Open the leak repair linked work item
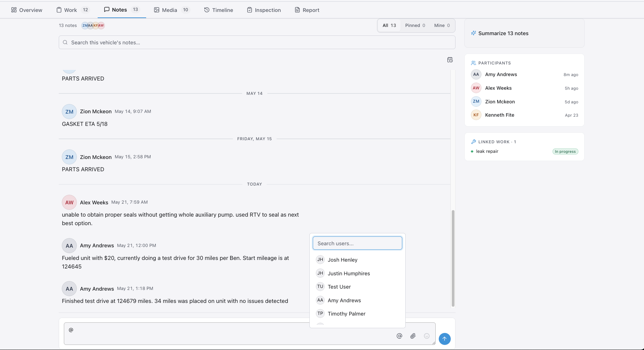 pos(487,151)
